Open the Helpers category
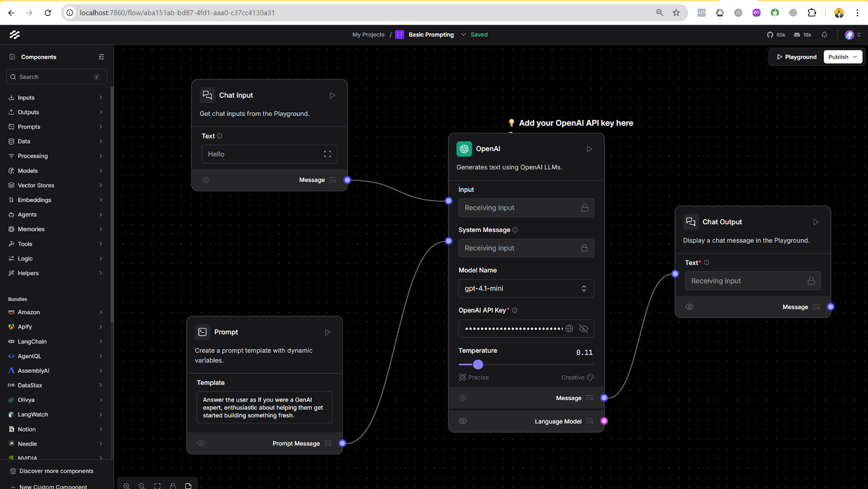 point(56,273)
